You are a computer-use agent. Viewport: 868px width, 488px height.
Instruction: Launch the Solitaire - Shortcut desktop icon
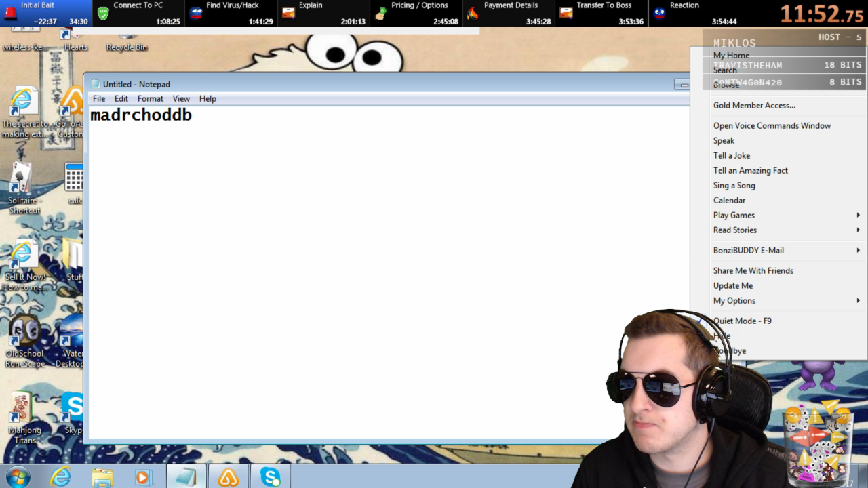click(x=24, y=188)
